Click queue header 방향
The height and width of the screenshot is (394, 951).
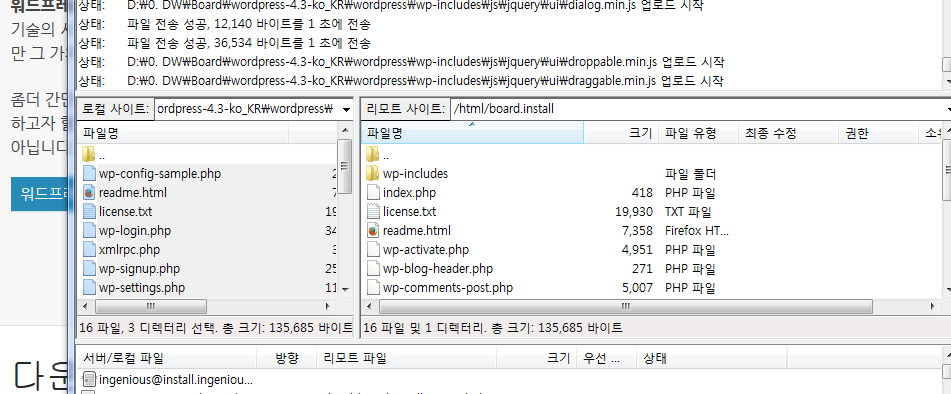pyautogui.click(x=287, y=358)
